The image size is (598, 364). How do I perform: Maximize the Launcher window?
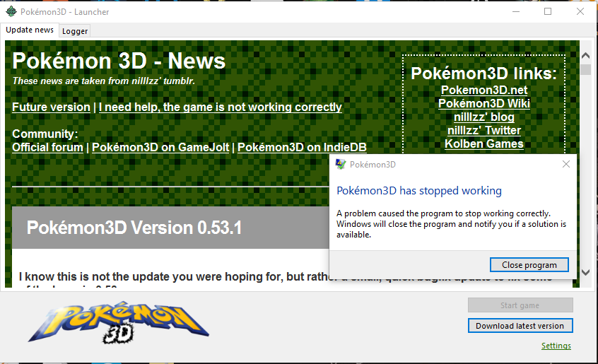tap(548, 12)
